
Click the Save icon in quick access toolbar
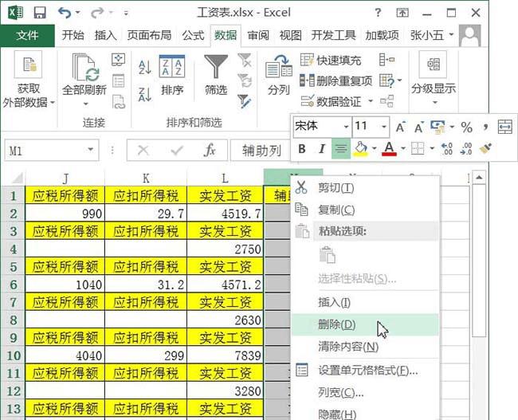click(x=40, y=13)
